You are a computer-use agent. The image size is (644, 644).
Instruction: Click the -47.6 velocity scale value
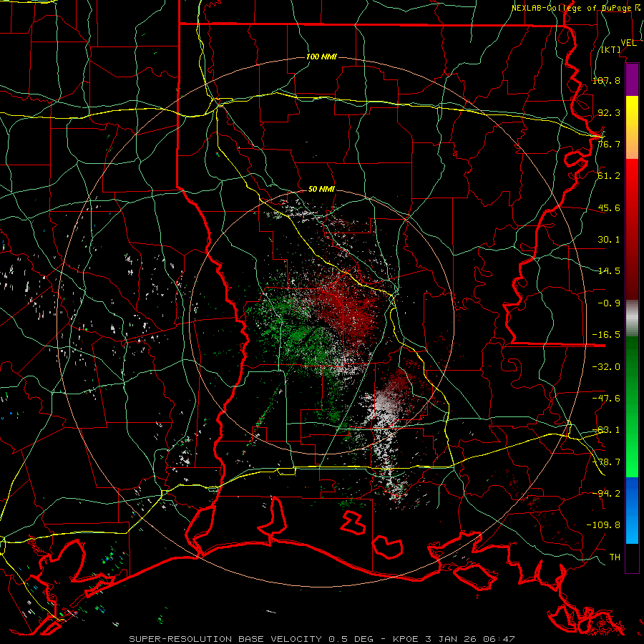606,399
